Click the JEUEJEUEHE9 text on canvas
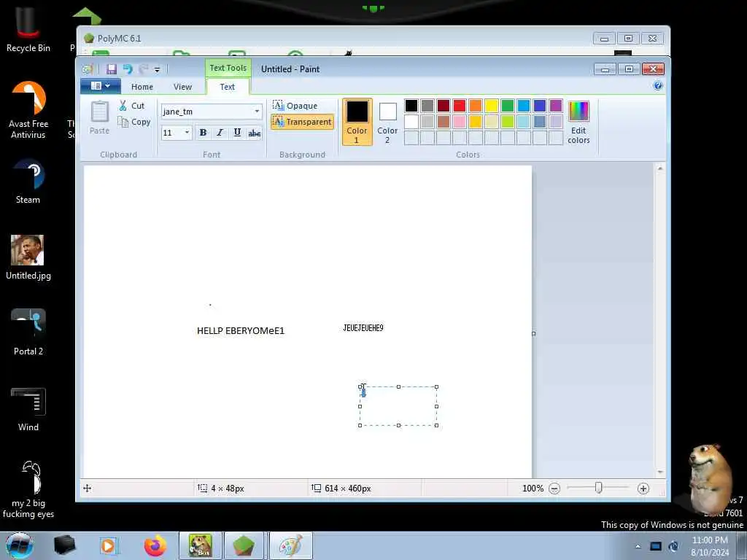The image size is (747, 560). pos(363,328)
